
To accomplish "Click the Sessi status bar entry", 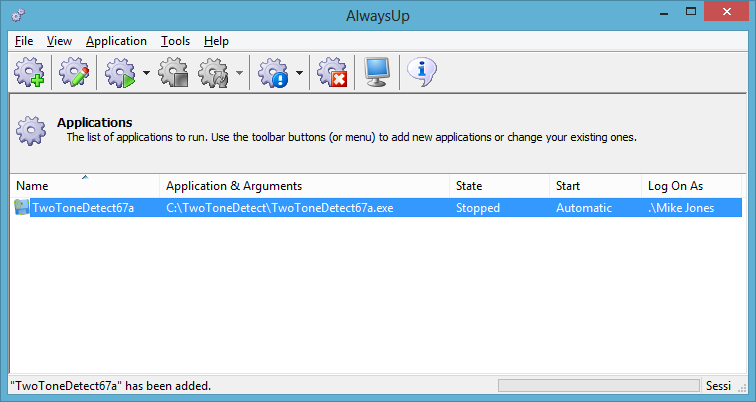I will (718, 386).
